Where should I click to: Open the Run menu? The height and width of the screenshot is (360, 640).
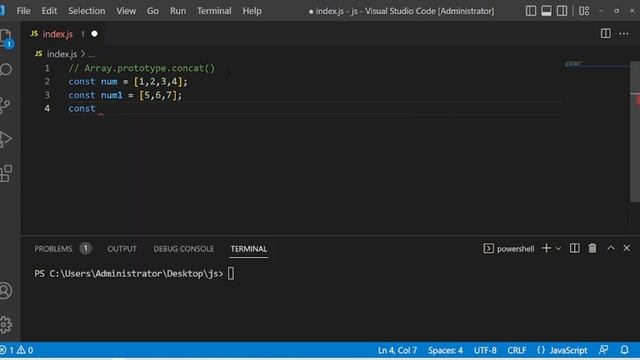tap(178, 11)
